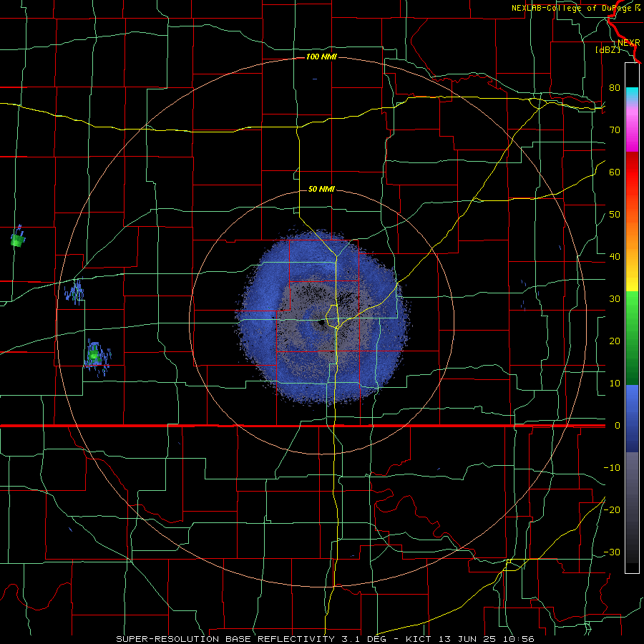The width and height of the screenshot is (644, 644).
Task: Click the 30 value on dBZ scale
Action: [x=615, y=298]
